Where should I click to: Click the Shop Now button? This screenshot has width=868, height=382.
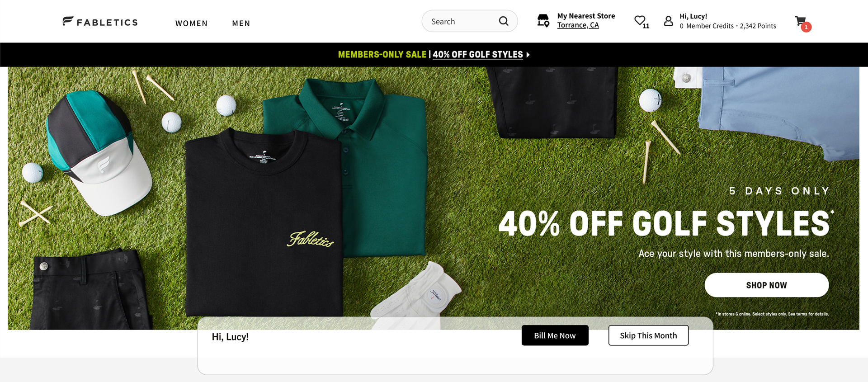[767, 285]
